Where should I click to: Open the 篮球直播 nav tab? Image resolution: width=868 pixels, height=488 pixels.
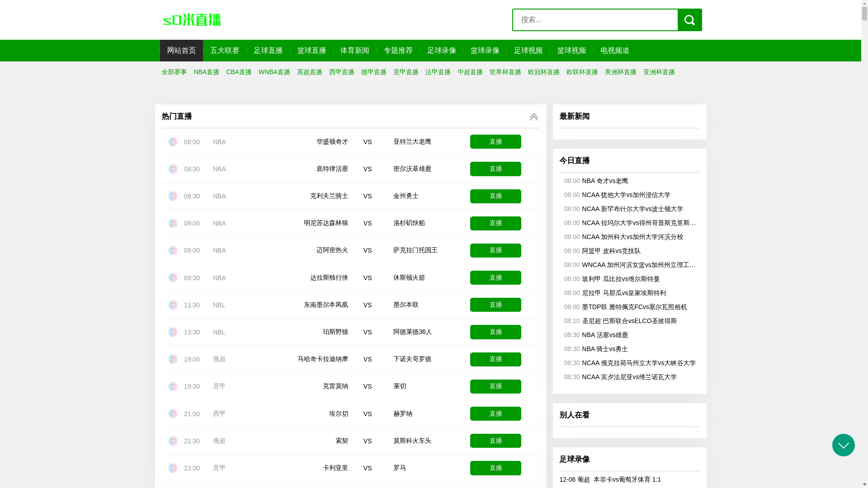[x=311, y=51]
